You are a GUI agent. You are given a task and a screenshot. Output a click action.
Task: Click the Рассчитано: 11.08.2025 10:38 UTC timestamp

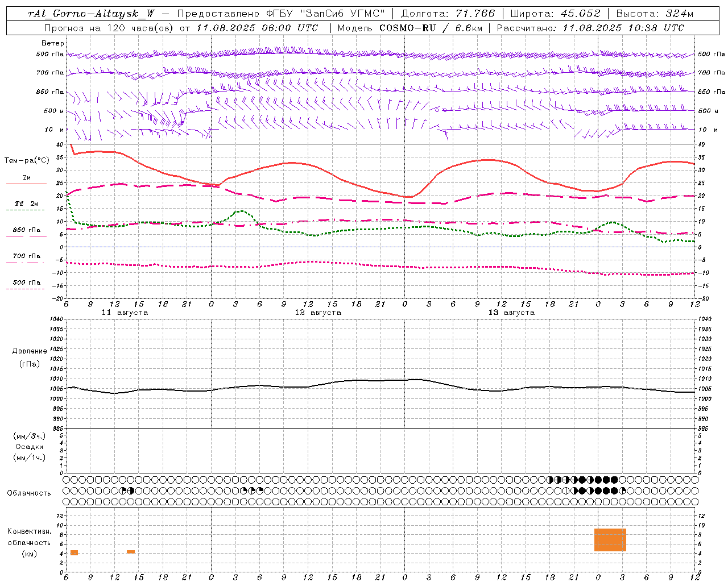[x=590, y=28]
